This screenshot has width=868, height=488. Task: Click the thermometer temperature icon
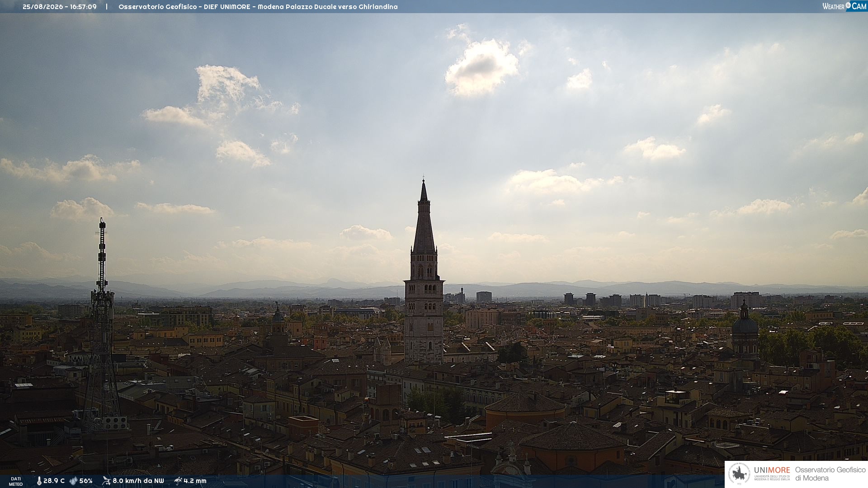coord(39,481)
